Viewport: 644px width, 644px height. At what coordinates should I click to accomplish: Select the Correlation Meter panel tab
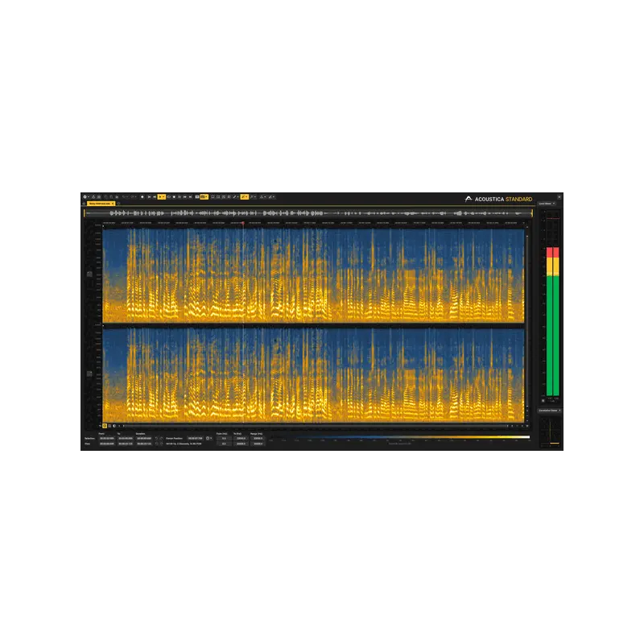[x=548, y=411]
